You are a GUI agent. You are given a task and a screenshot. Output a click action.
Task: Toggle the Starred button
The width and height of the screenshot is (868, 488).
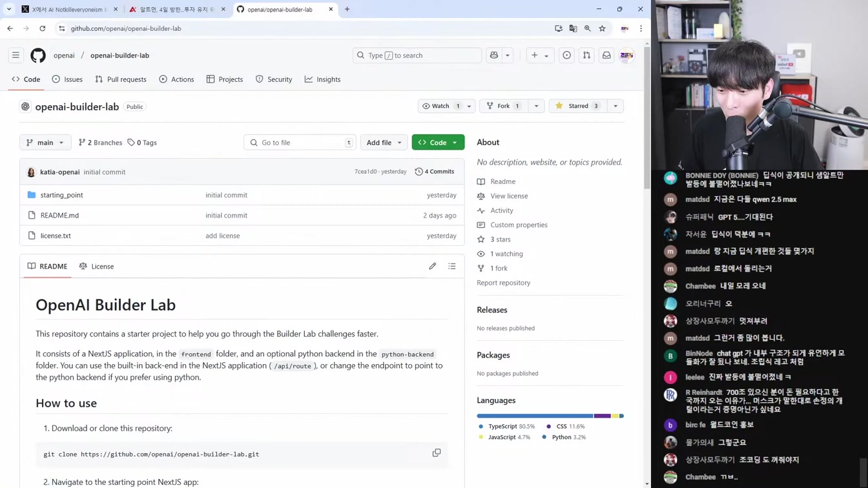577,106
